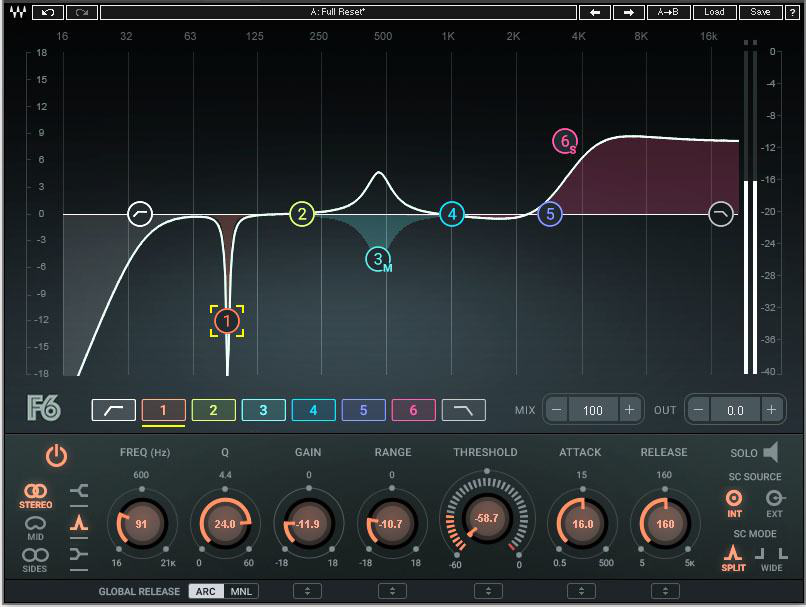Image resolution: width=806 pixels, height=607 pixels.
Task: Select band 1 tab
Action: pos(163,410)
